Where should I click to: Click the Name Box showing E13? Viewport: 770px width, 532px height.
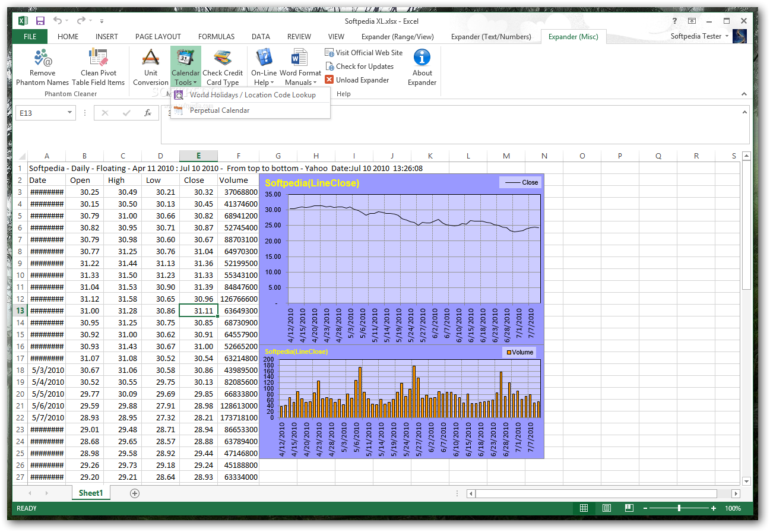click(40, 113)
